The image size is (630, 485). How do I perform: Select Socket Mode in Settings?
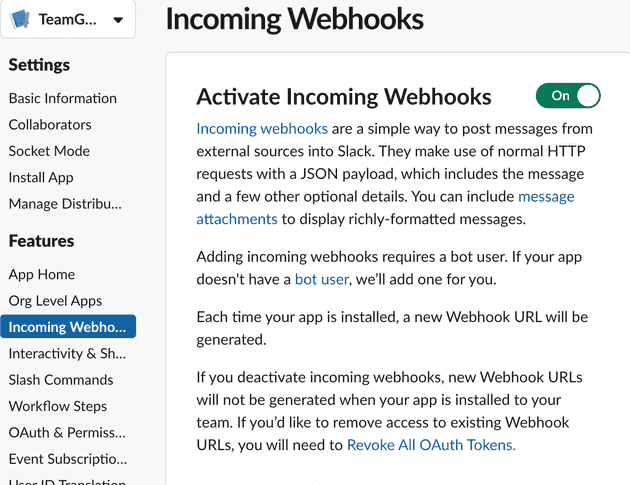[49, 151]
